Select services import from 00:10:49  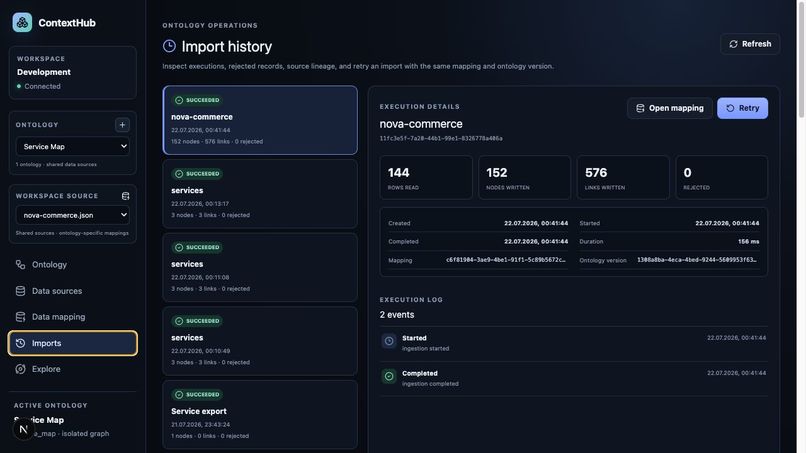pos(260,341)
